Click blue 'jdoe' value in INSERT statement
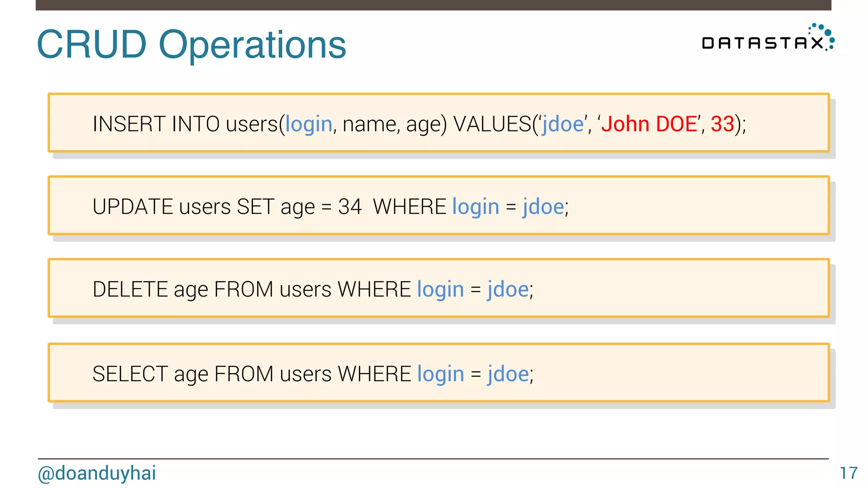868x488 pixels. coord(563,124)
